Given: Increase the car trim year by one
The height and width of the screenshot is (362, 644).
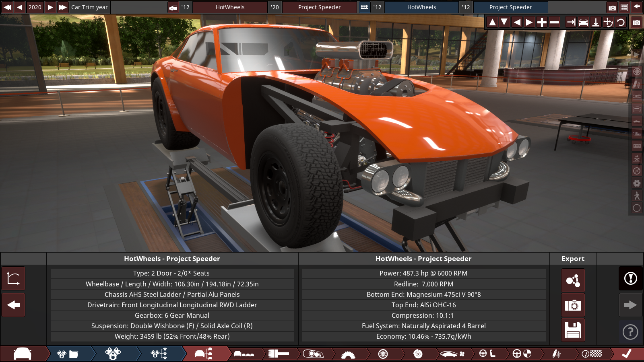Looking at the screenshot, I should point(50,7).
